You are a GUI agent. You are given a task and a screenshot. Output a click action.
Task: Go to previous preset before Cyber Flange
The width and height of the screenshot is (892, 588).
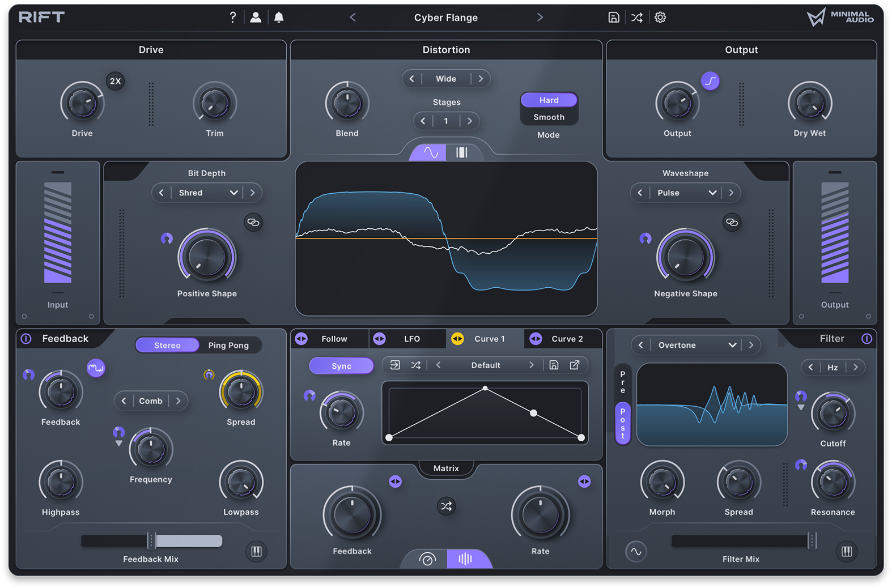pyautogui.click(x=352, y=18)
